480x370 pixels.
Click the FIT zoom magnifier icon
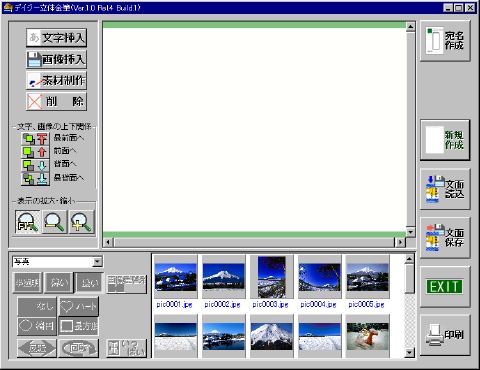[x=28, y=222]
